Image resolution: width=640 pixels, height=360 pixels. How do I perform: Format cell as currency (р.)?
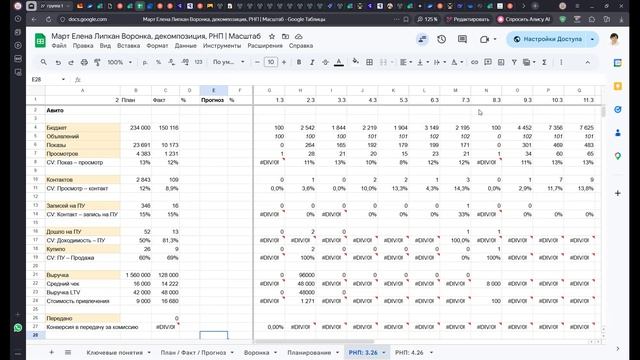click(145, 62)
